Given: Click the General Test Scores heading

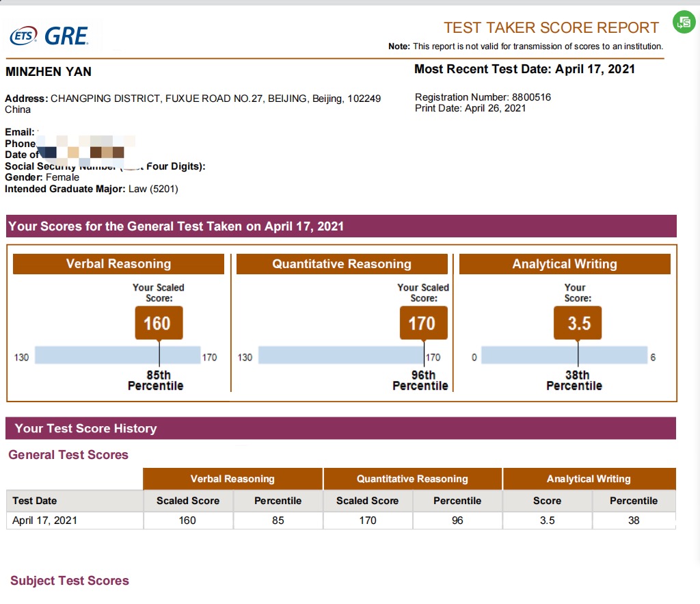Looking at the screenshot, I should pos(68,455).
